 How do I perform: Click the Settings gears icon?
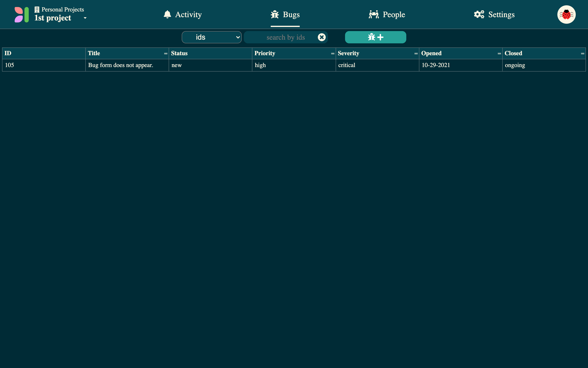479,14
